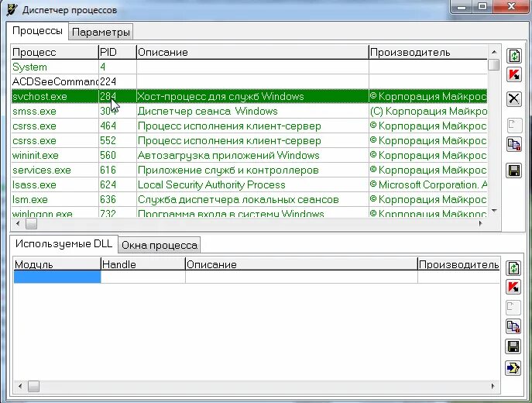Click the disabled blank page icon beside the DLL list
This screenshot has width=532, height=403.
(513, 307)
